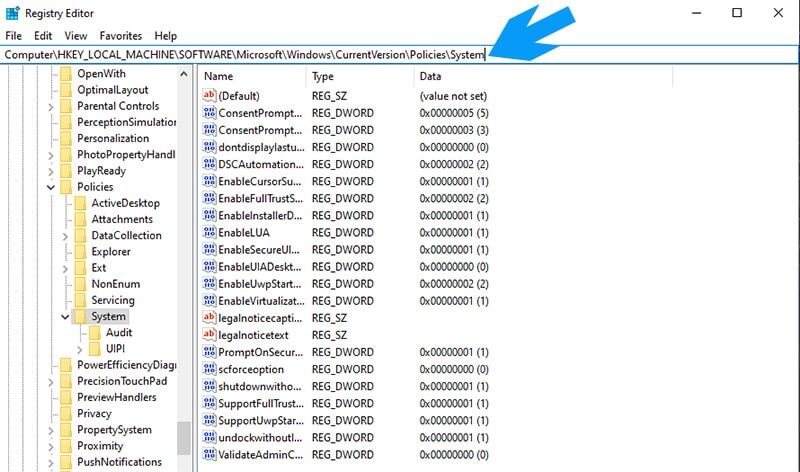Viewport: 800px width, 472px height.
Task: Click the icon of EnableSecureUI... value
Action: [209, 250]
